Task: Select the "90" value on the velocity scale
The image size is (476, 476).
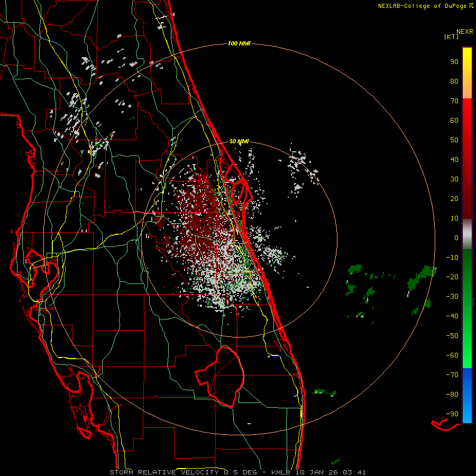Action: coord(454,62)
